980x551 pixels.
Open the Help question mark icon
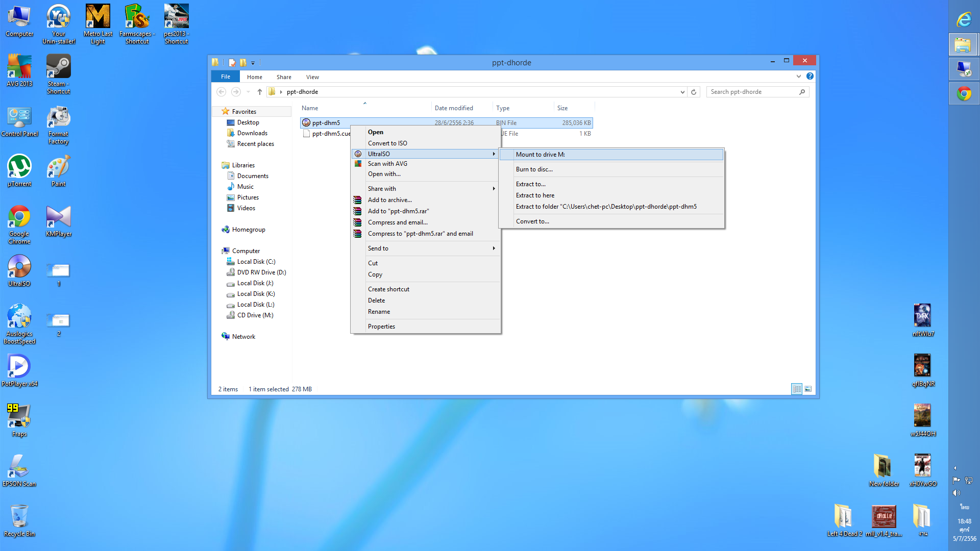click(x=810, y=77)
